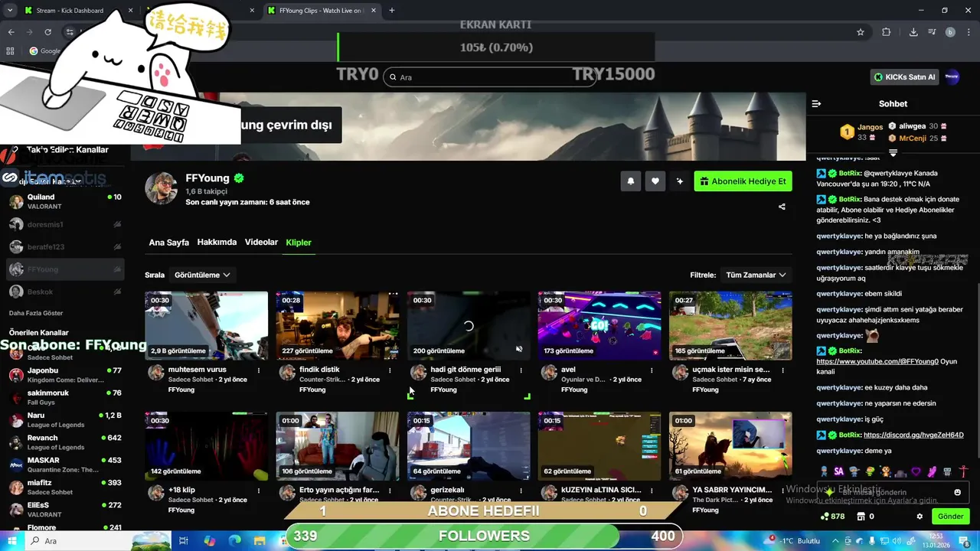
Task: Select the Klipler tab
Action: click(x=299, y=243)
